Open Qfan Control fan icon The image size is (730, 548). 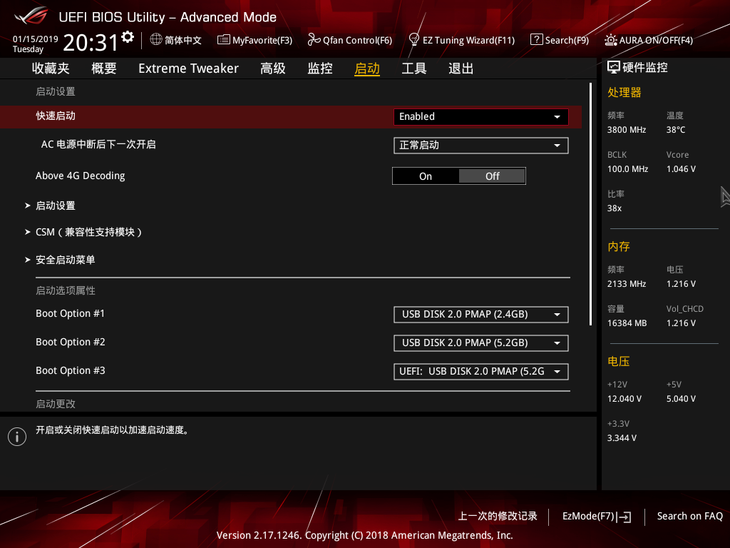(x=314, y=40)
